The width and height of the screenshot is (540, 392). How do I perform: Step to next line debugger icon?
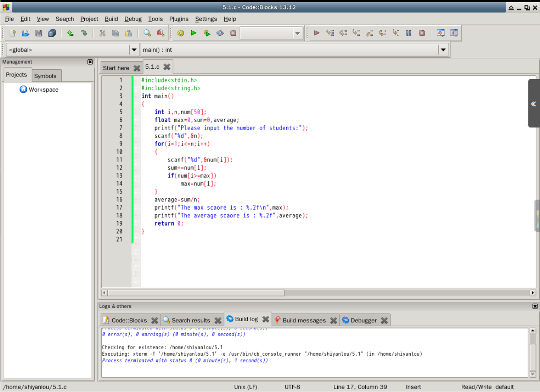click(343, 33)
